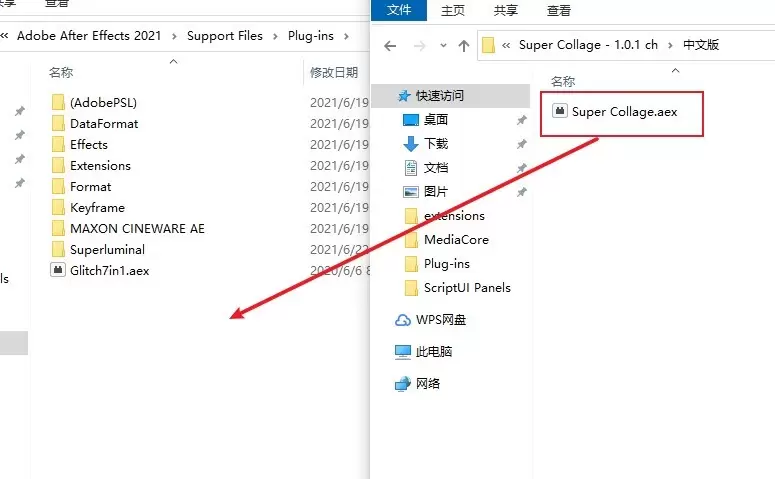Select the Superluminal date cell

340,250
